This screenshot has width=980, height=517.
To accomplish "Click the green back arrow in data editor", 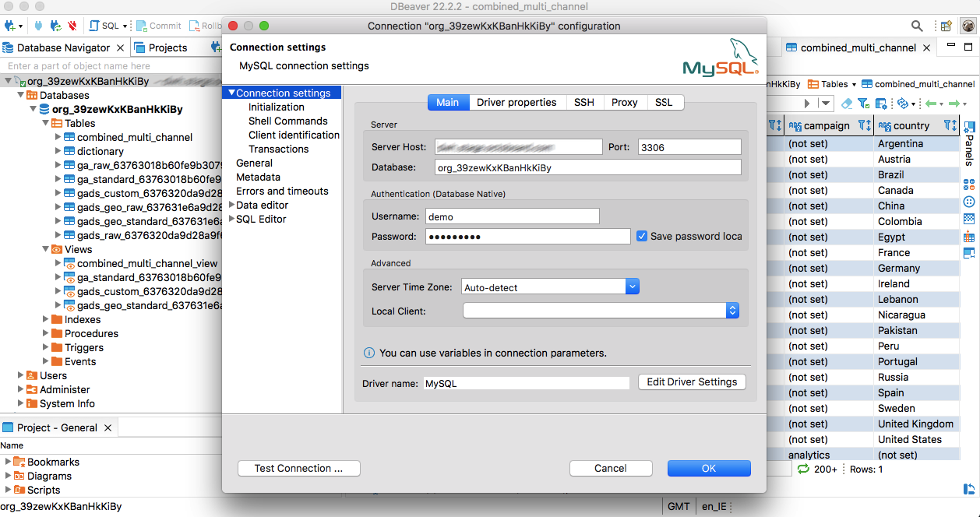I will pos(930,104).
